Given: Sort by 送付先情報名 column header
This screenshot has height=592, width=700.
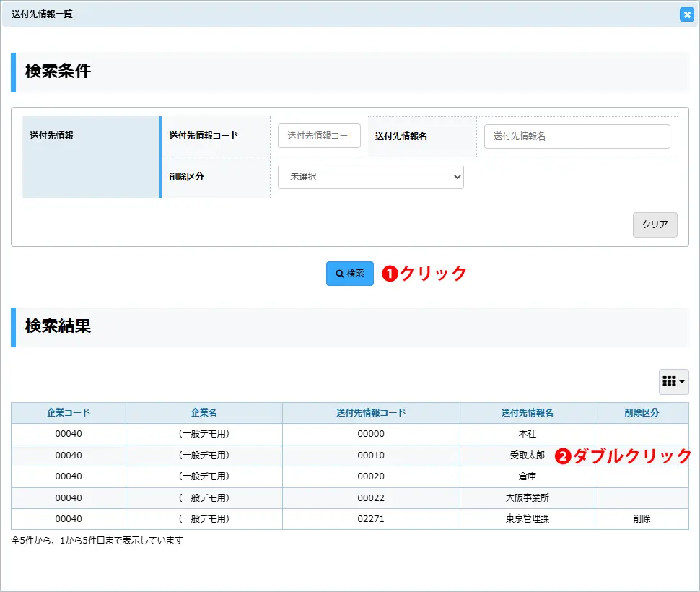Looking at the screenshot, I should [527, 413].
